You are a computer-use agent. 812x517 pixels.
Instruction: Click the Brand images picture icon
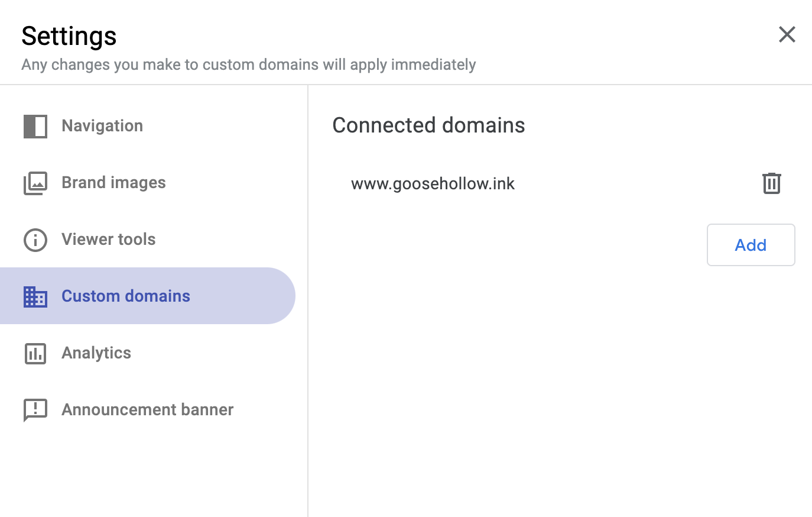(x=35, y=183)
